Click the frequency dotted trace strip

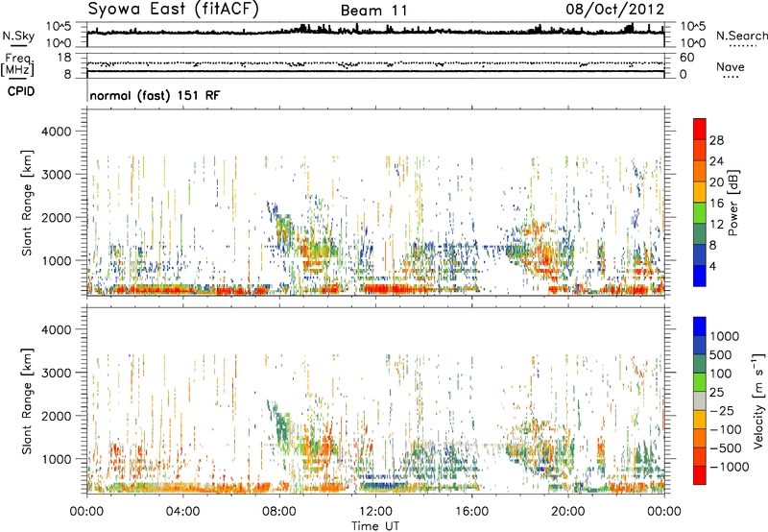(x=375, y=65)
